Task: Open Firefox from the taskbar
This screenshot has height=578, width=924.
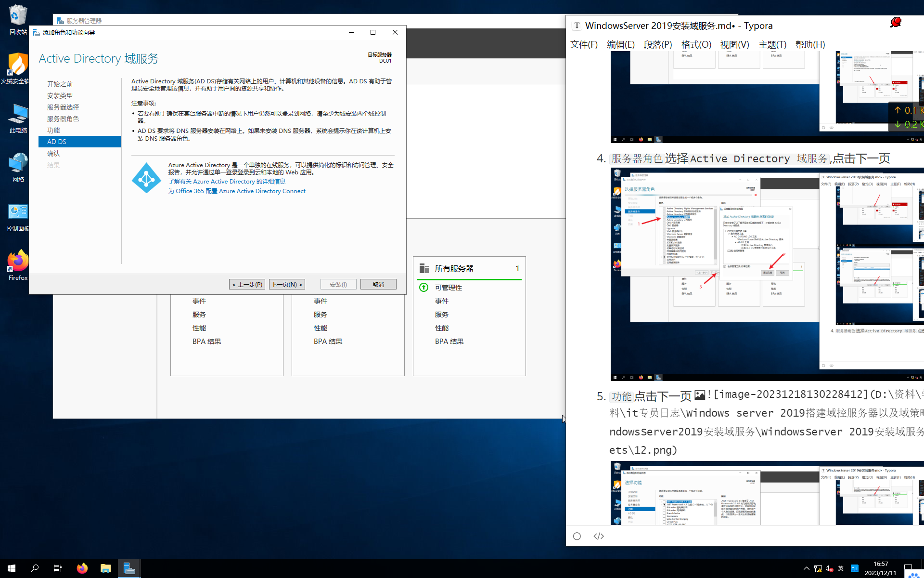Action: pos(82,568)
